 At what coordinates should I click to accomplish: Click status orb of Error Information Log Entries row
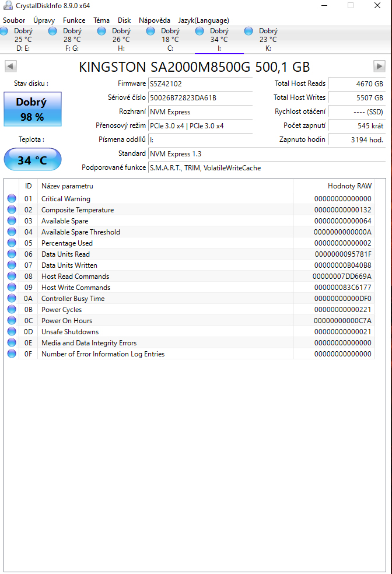[x=12, y=353]
